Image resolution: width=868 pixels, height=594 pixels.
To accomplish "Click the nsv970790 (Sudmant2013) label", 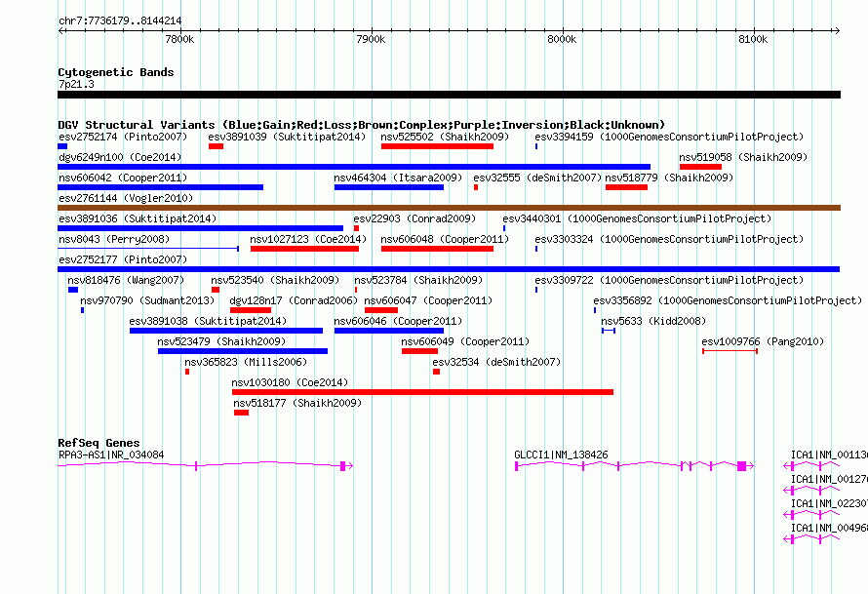I will point(147,300).
